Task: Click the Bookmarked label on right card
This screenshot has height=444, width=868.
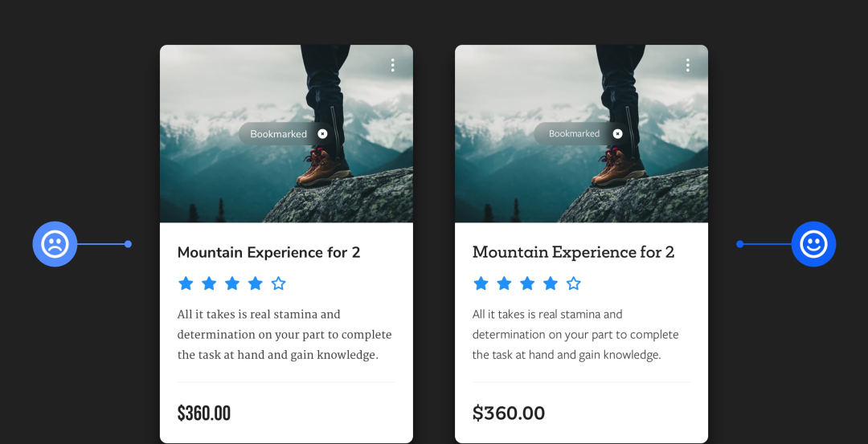Action: [574, 134]
